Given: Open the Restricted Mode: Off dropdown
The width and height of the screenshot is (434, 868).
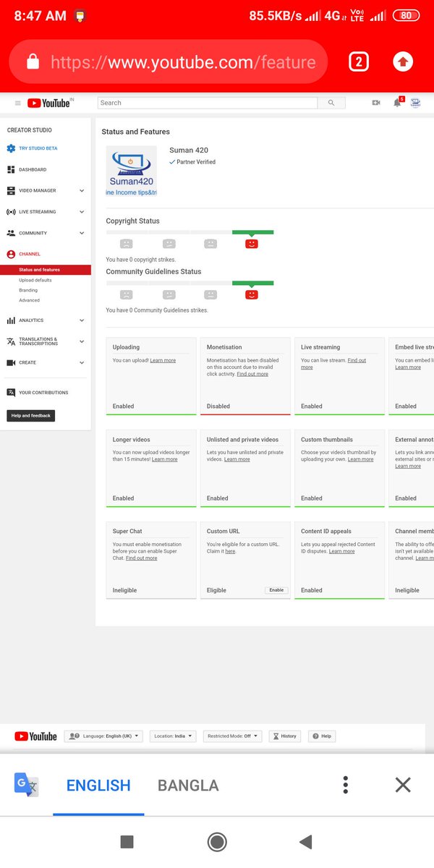Looking at the screenshot, I should coord(232,736).
